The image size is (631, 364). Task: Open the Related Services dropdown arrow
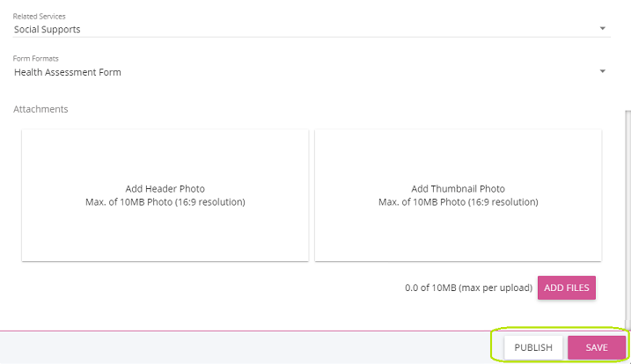coord(602,28)
